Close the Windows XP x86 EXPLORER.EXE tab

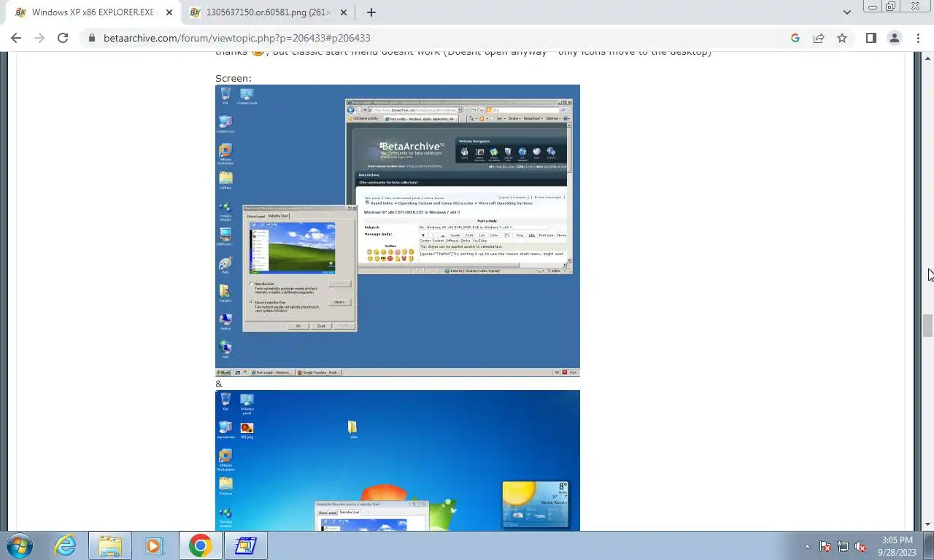pyautogui.click(x=169, y=12)
